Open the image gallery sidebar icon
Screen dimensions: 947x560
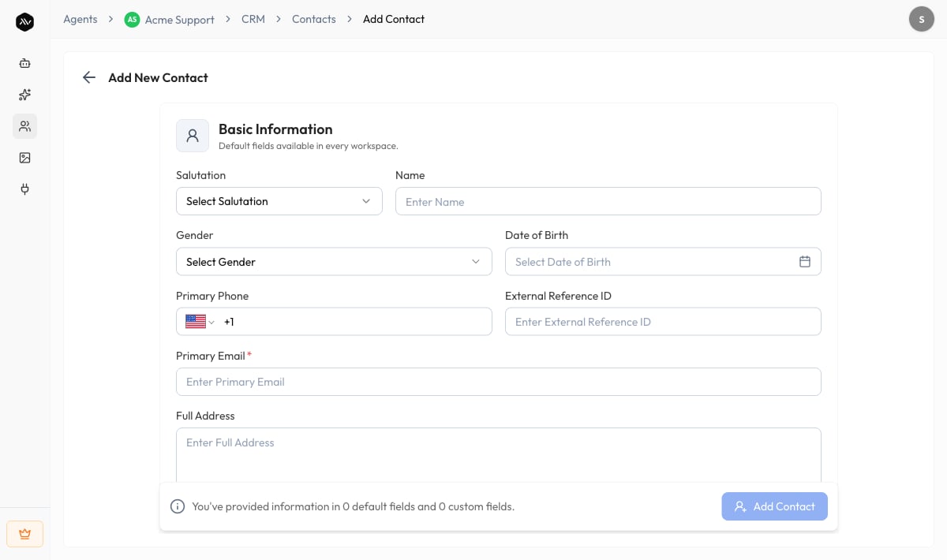[x=24, y=158]
